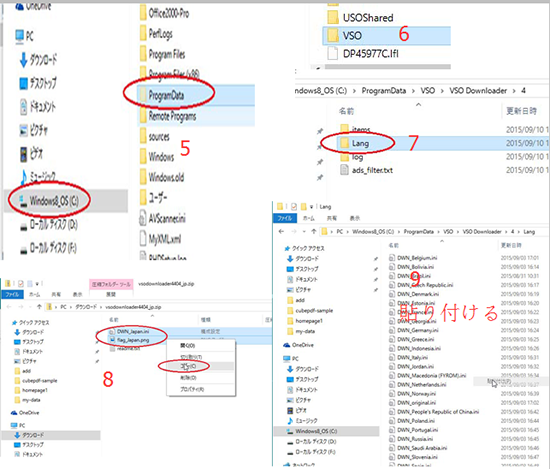The height and width of the screenshot is (469, 550).
Task: Click the up arrow in the Lang window
Action: click(x=314, y=232)
